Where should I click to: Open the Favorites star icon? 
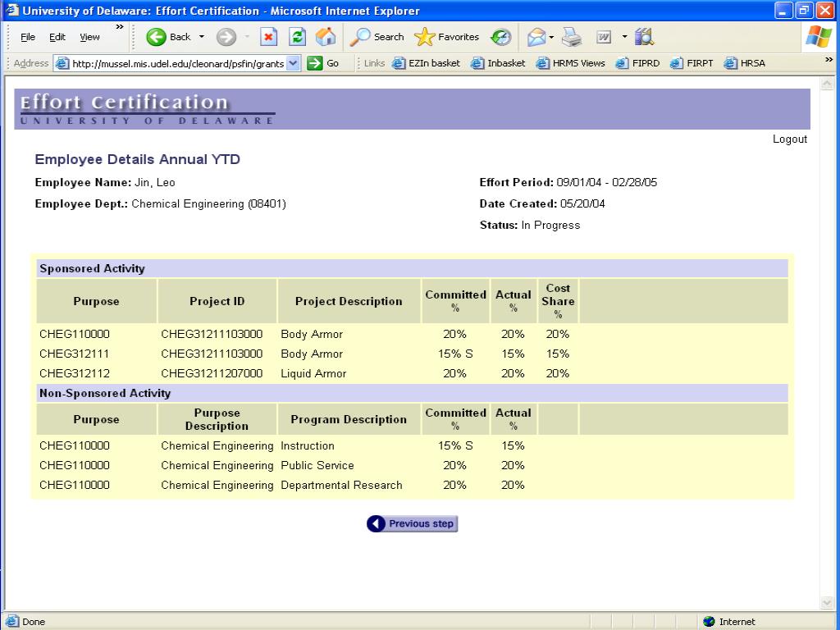click(x=424, y=37)
